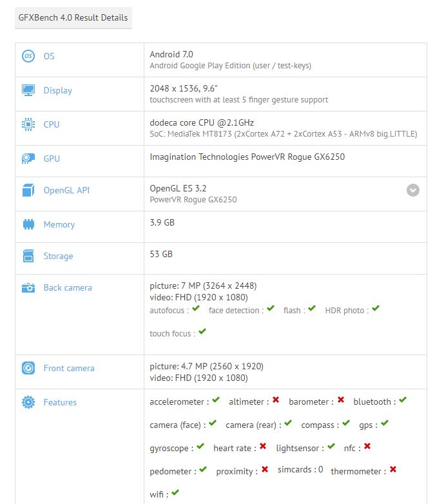Screen dimensions: 444x504
Task: Click the green check next to bluetooth
Action: 402,400
